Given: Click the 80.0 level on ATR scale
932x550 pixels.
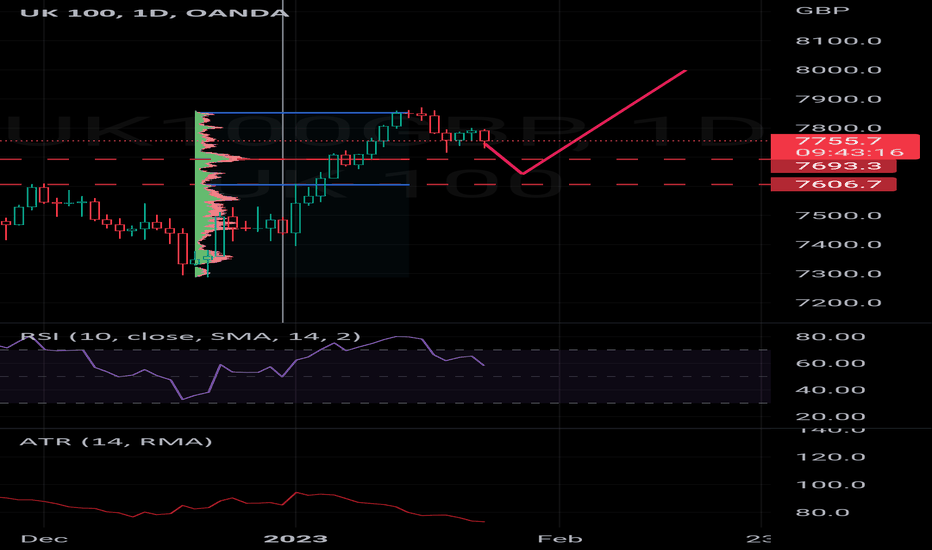Looking at the screenshot, I should [x=823, y=513].
